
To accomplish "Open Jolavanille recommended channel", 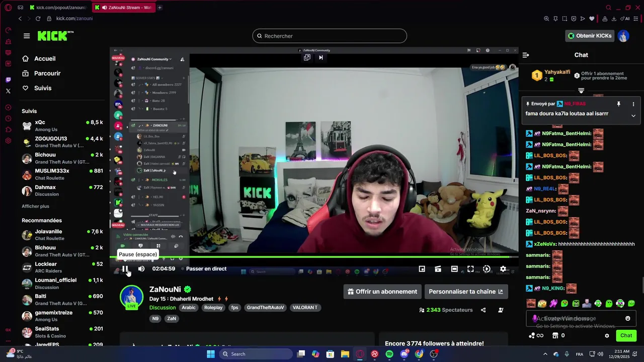I will [x=62, y=235].
